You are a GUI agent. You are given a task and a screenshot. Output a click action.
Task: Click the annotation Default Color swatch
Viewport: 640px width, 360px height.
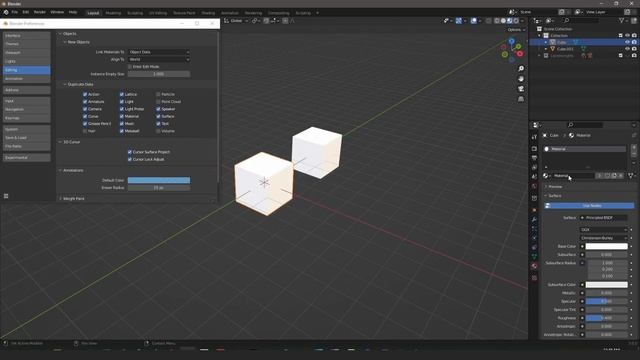pyautogui.click(x=159, y=180)
